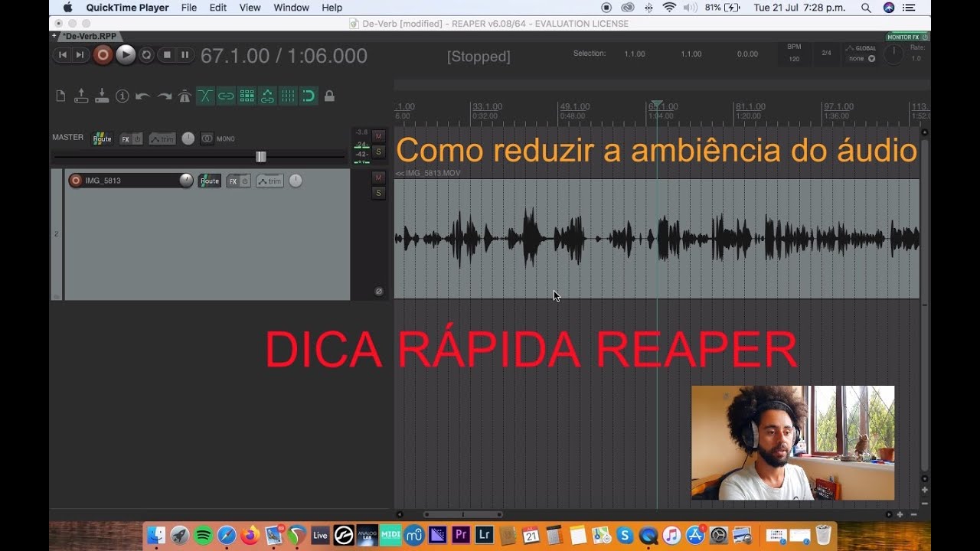980x551 pixels.
Task: Open Firefox from the Dock
Action: click(250, 536)
